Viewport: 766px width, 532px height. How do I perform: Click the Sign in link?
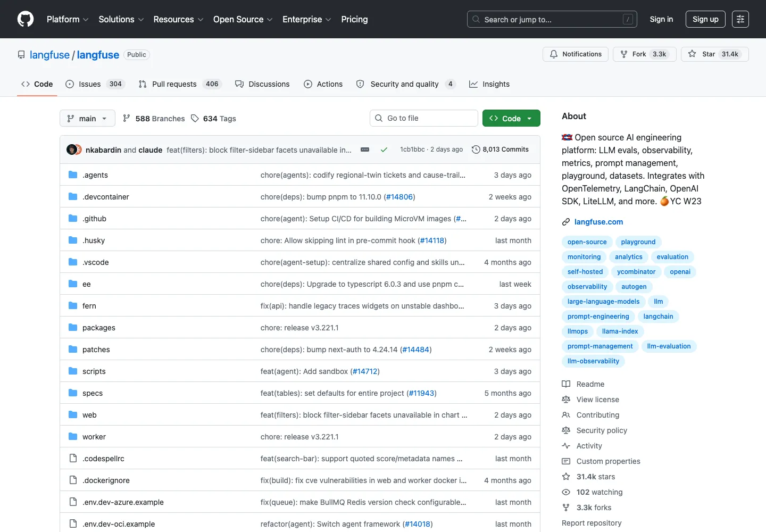[661, 19]
